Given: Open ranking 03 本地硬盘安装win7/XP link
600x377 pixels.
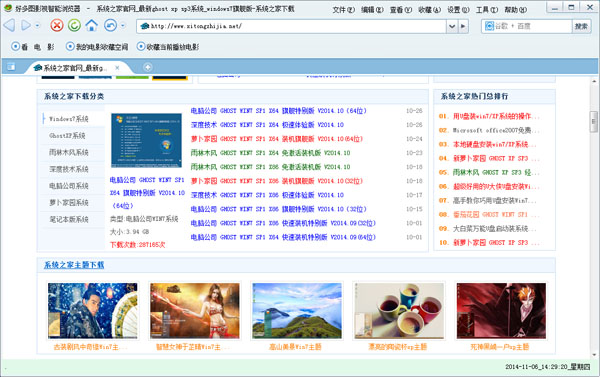Looking at the screenshot, I should (495, 144).
